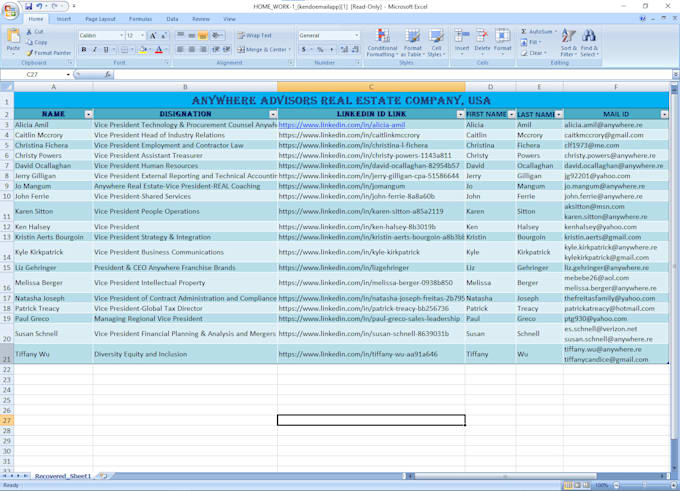
Task: Open Cell Styles gallery
Action: tap(435, 43)
